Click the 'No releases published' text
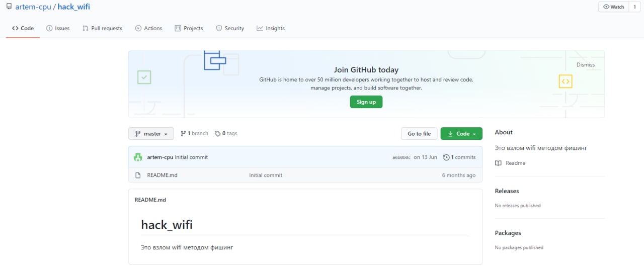Screen dimensions: 644x273 [x=518, y=206]
